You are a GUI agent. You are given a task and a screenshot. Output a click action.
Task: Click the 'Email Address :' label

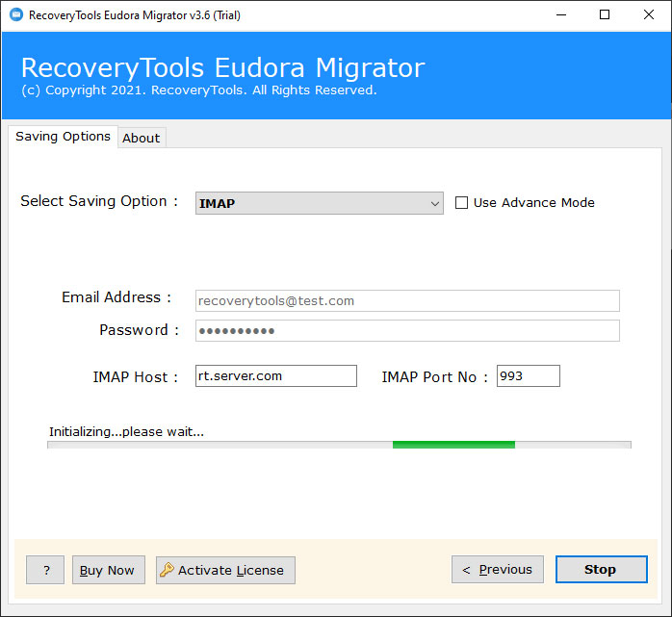click(116, 296)
